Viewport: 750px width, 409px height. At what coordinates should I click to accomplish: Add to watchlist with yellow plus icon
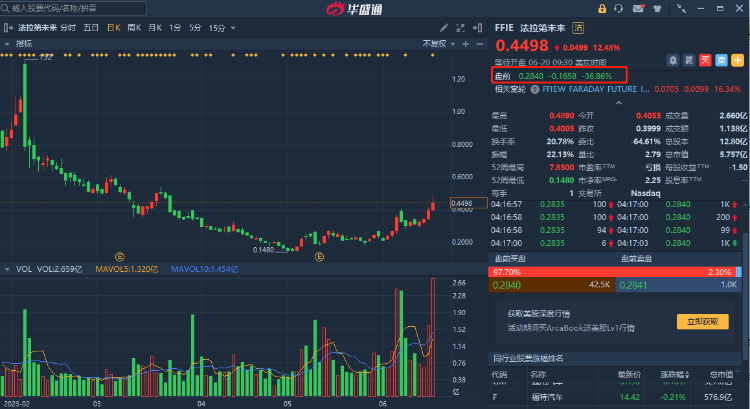coord(738,60)
